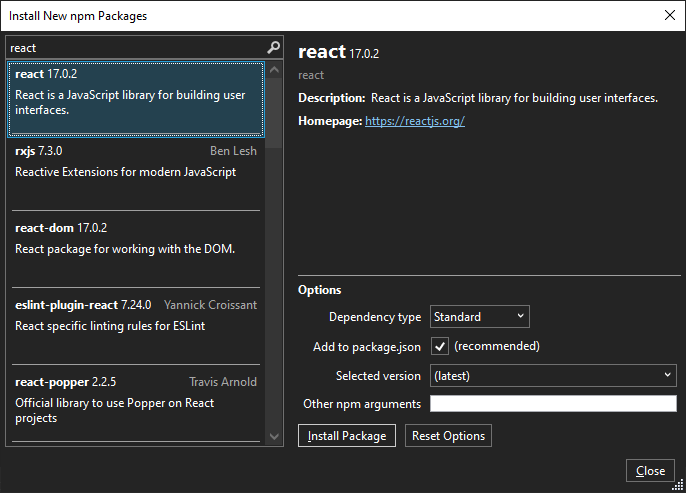Click the Other npm arguments field
The height and width of the screenshot is (493, 686).
553,403
